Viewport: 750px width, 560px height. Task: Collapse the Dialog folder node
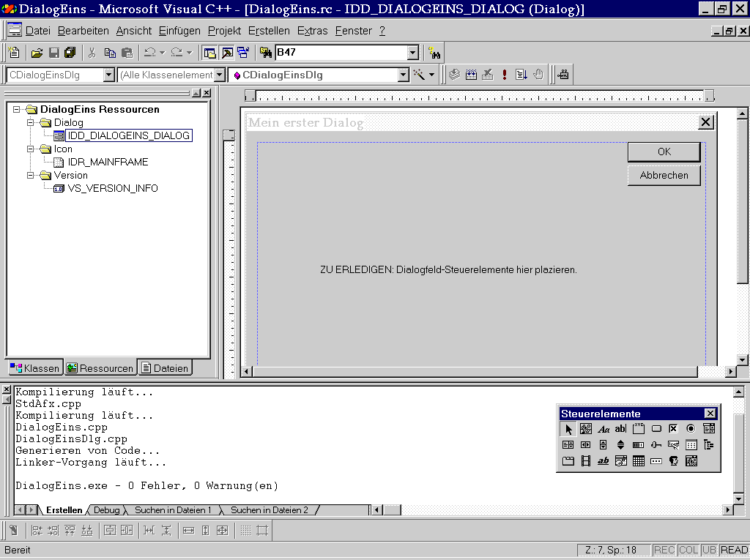pos(31,122)
